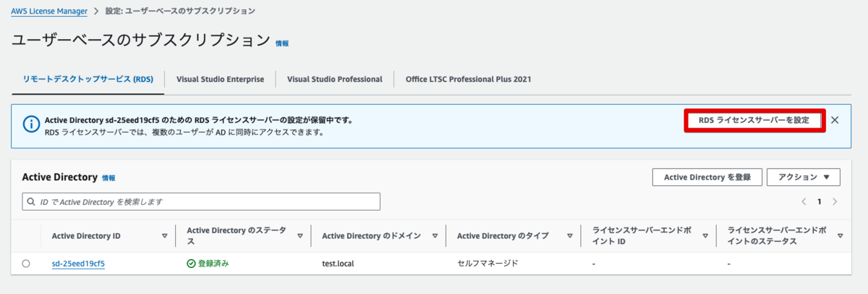Click the 登録済み status text

(213, 264)
